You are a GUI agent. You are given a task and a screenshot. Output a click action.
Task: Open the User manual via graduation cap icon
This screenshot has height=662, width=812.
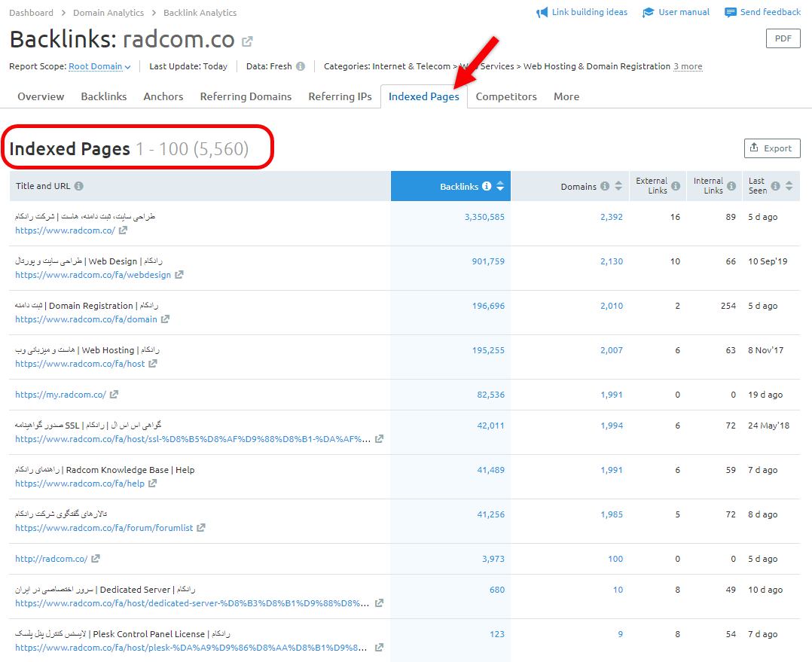[x=649, y=11]
